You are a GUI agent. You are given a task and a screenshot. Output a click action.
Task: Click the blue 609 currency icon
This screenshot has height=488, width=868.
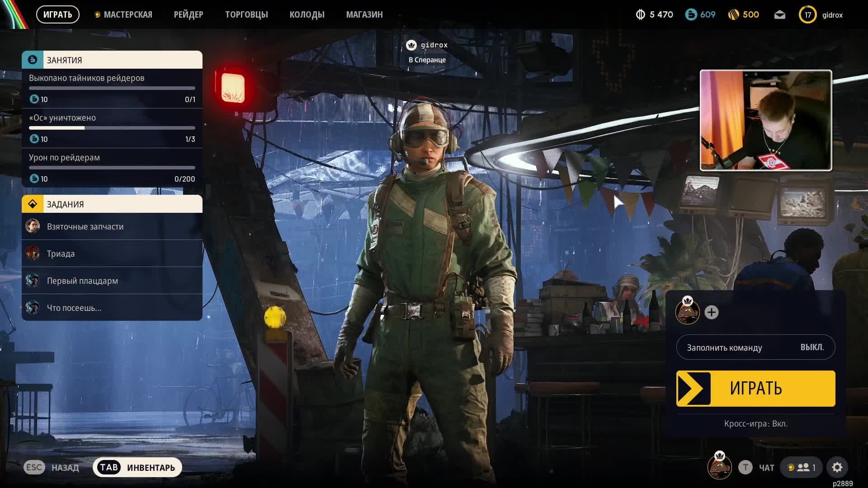click(691, 15)
